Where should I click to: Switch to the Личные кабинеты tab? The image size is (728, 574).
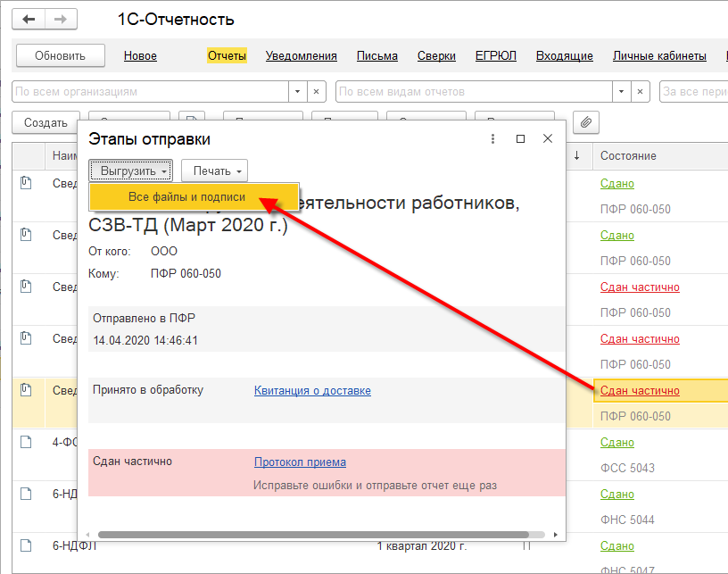point(659,55)
